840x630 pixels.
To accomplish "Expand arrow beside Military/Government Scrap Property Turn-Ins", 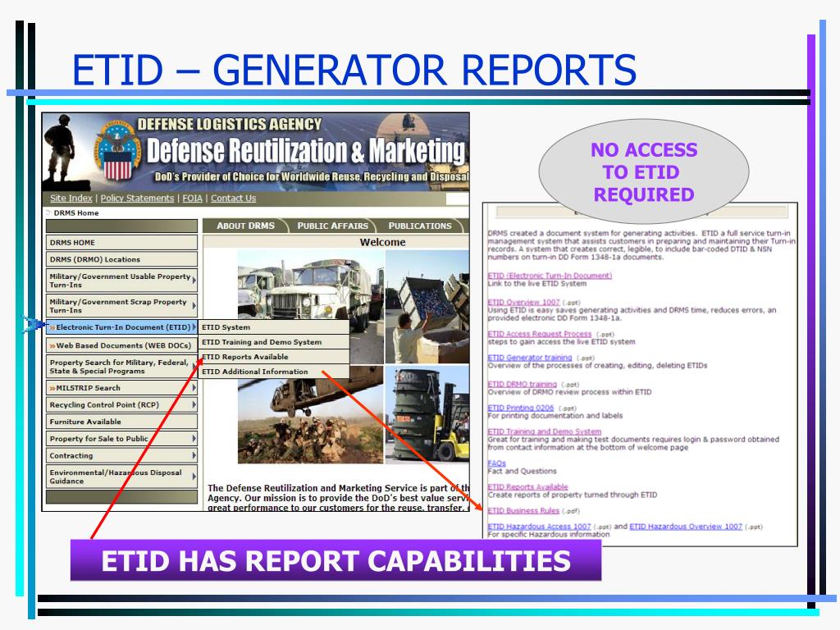I will [194, 306].
